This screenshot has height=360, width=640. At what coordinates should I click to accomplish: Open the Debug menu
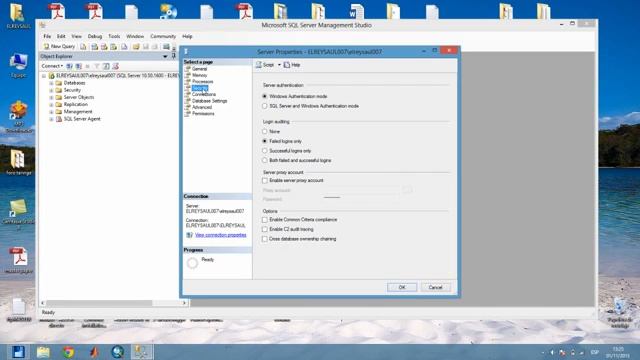[x=95, y=36]
